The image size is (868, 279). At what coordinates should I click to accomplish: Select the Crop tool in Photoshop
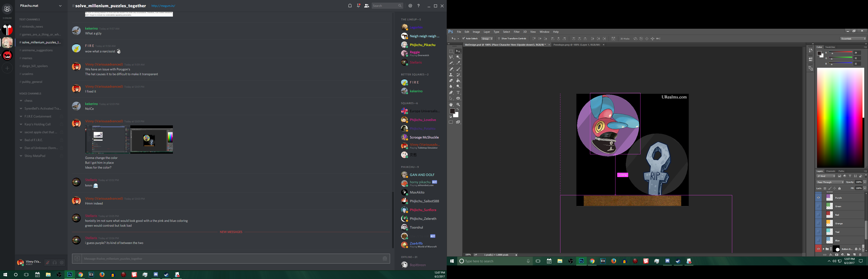point(451,63)
